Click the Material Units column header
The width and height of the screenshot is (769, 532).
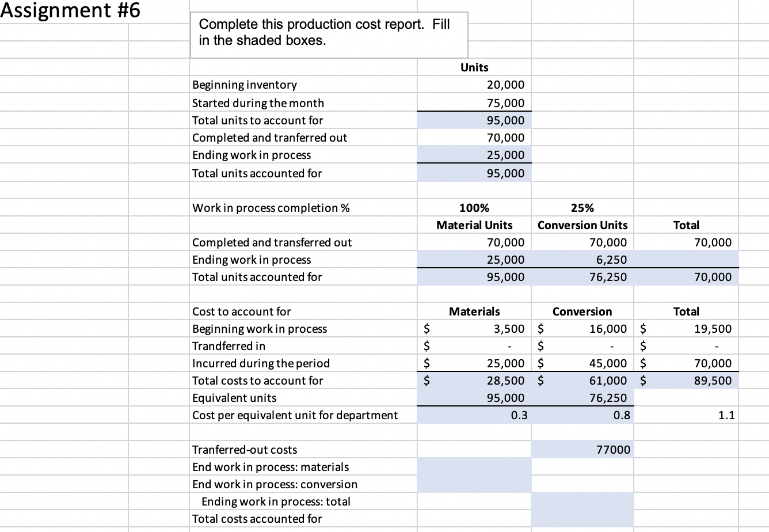click(x=473, y=225)
